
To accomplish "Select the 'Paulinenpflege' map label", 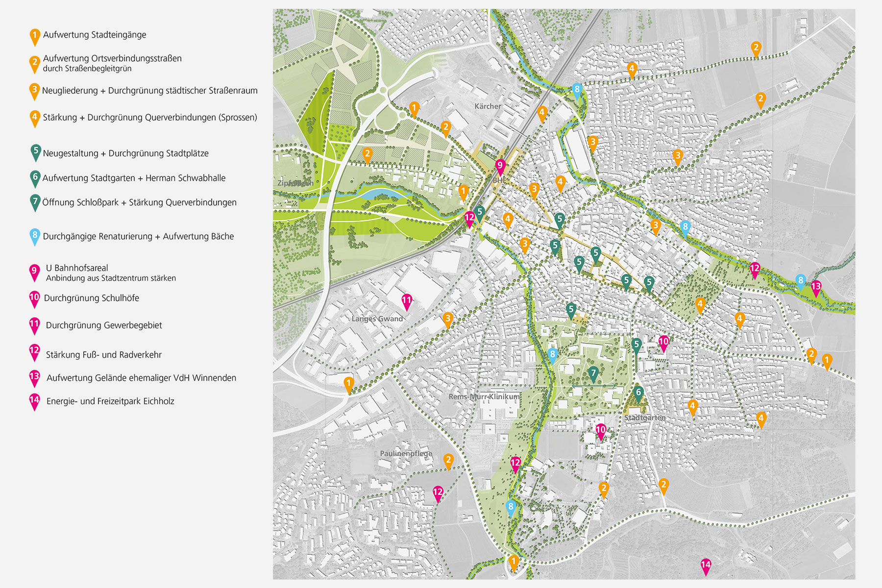I will click(x=406, y=453).
